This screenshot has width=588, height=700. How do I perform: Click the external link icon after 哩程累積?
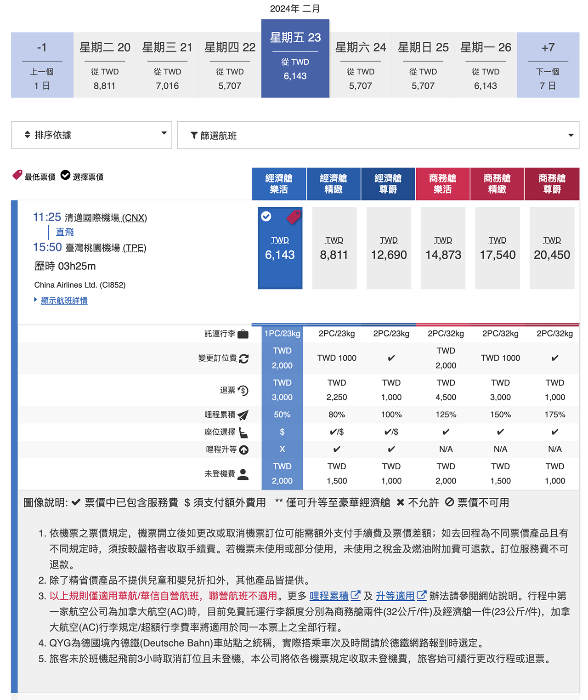[x=356, y=595]
